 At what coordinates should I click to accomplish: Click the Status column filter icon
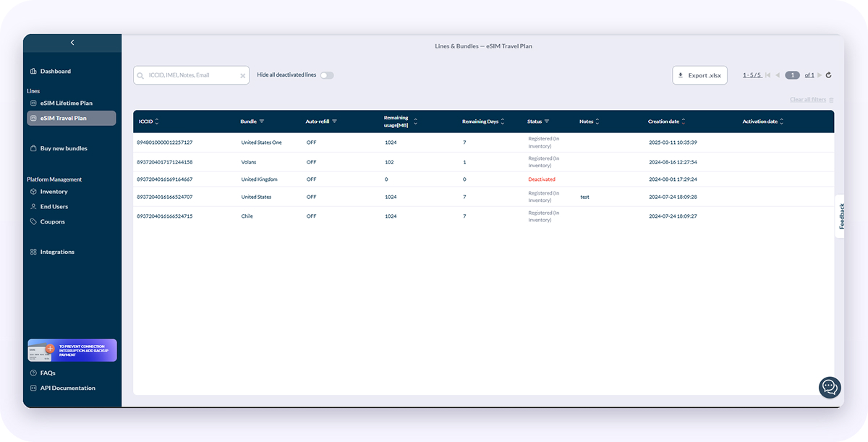(547, 122)
